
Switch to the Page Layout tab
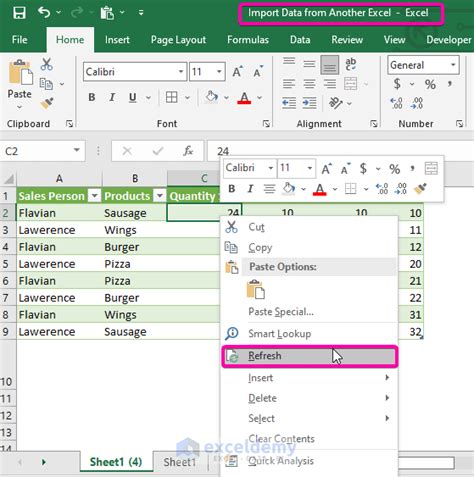coord(178,40)
